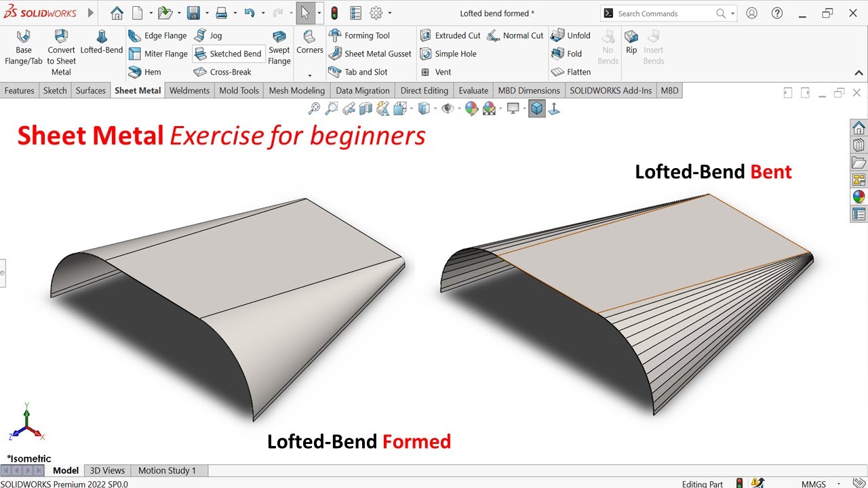
Task: Open the Evaluate tab
Action: point(473,90)
